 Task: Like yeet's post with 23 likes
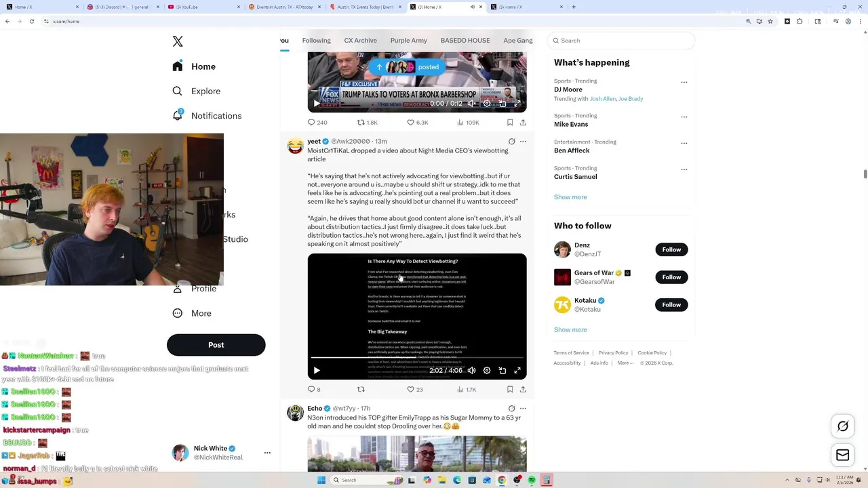pos(414,389)
